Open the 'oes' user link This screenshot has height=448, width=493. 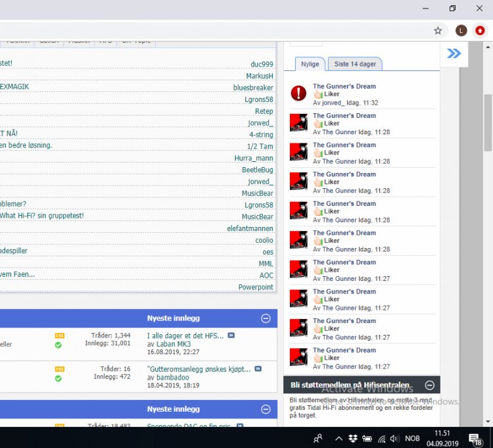[268, 252]
